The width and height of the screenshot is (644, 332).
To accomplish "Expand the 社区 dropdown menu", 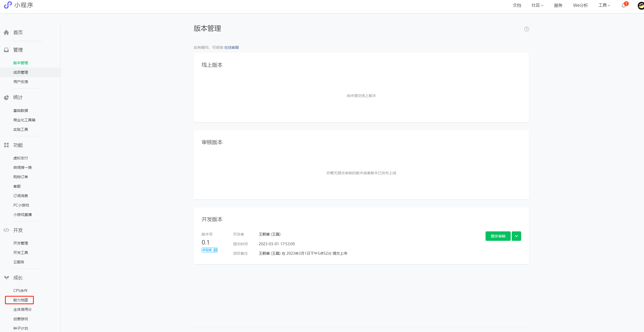I will coord(537,5).
